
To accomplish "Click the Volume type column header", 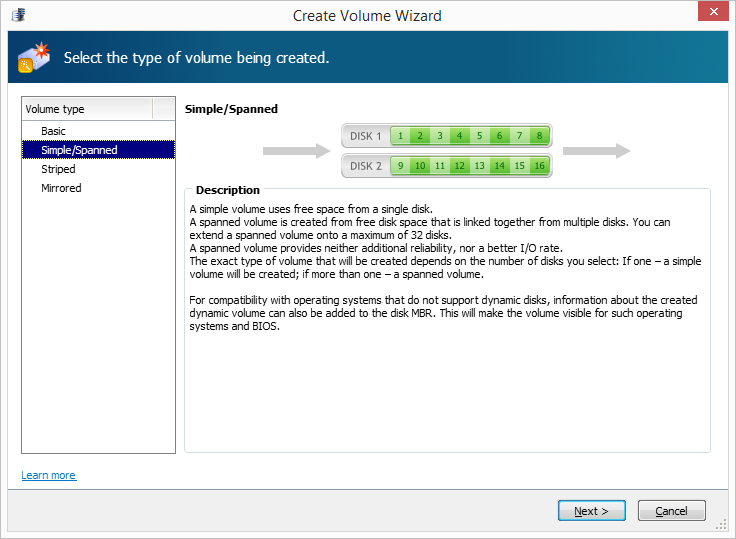I will [87, 109].
